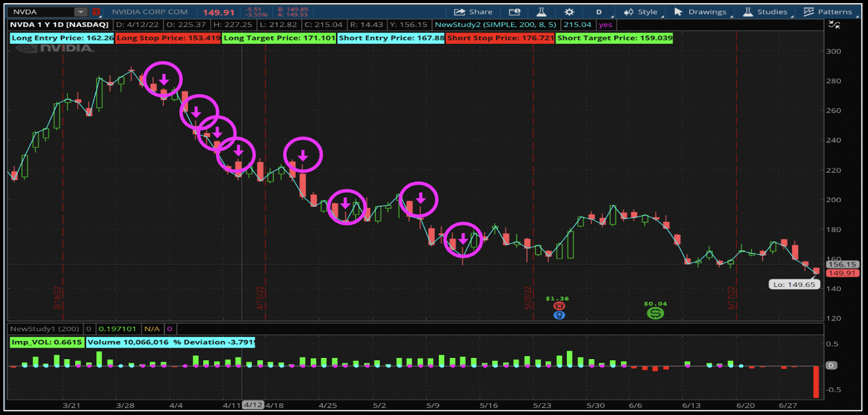The image size is (868, 415).
Task: Click the NVDA 1 Y 1D [NASDAQ] header
Action: click(x=59, y=24)
